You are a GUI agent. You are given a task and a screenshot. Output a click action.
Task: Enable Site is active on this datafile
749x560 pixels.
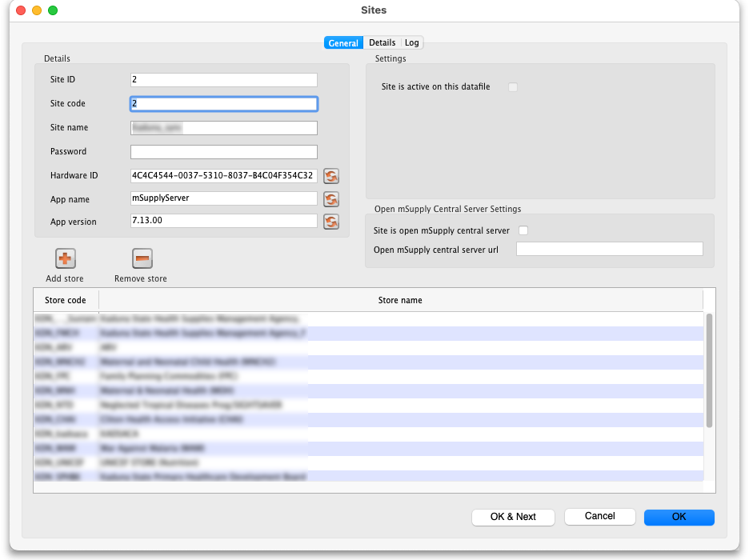513,86
